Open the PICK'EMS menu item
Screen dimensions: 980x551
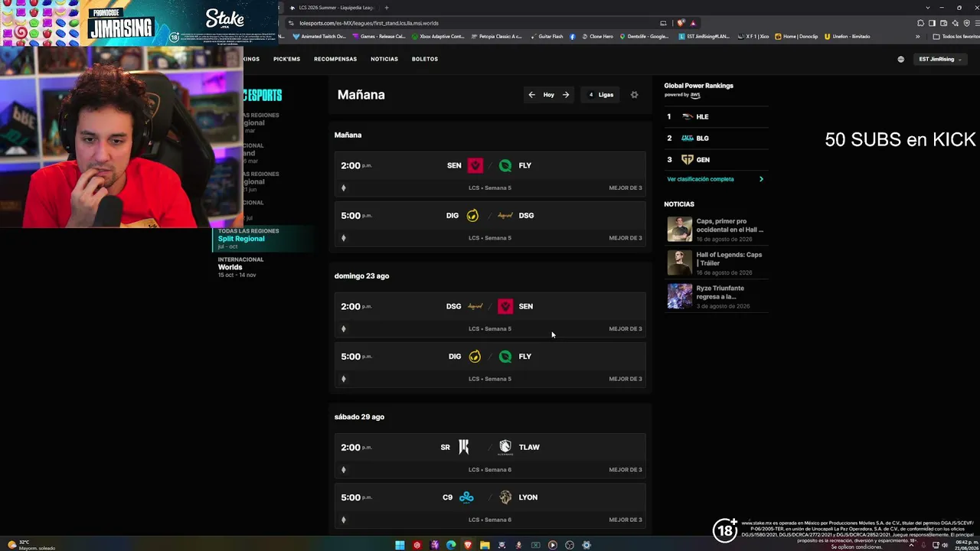[x=286, y=59]
